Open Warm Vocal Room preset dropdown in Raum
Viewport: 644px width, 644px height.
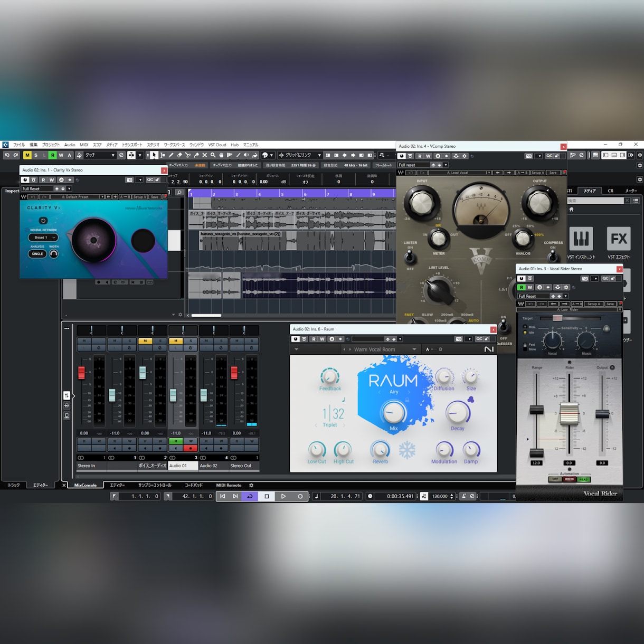pyautogui.click(x=380, y=349)
